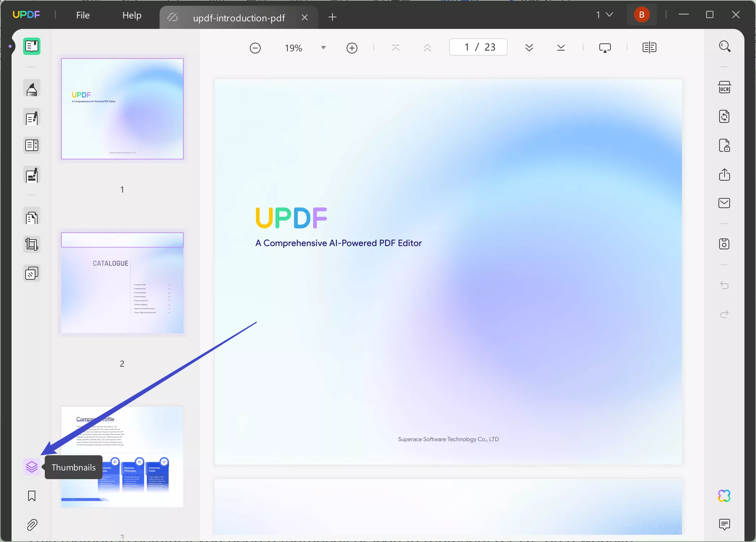Open the File menu
This screenshot has height=542, width=756.
click(x=82, y=15)
